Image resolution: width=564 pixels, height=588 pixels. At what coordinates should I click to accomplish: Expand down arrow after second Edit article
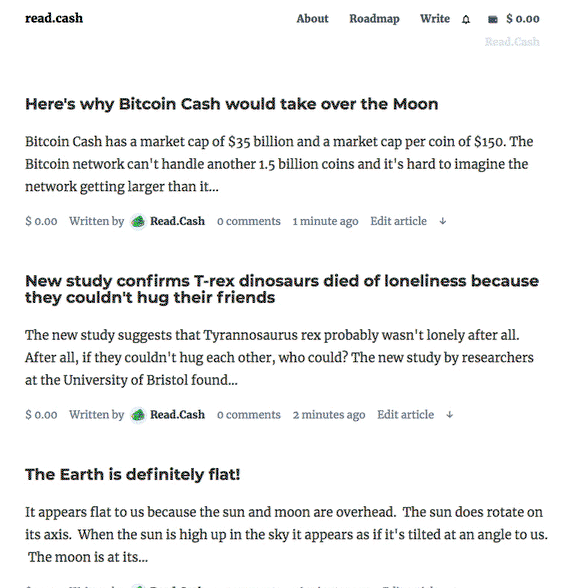click(450, 415)
